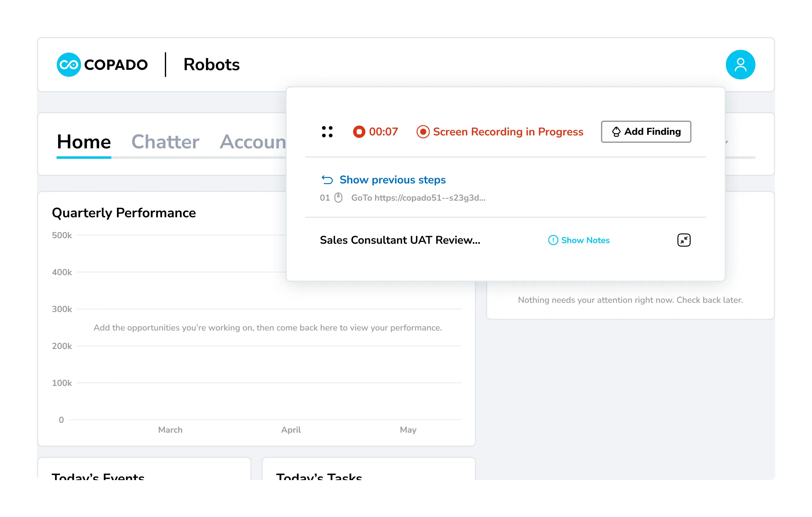Viewport: 812px width, 517px height.
Task: Select the GoTo https://copado51 step
Action: coord(418,198)
